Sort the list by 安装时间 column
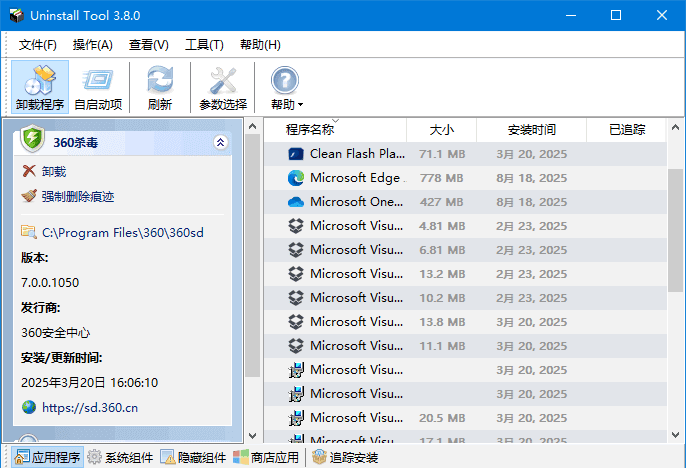686x468 pixels. click(x=531, y=129)
